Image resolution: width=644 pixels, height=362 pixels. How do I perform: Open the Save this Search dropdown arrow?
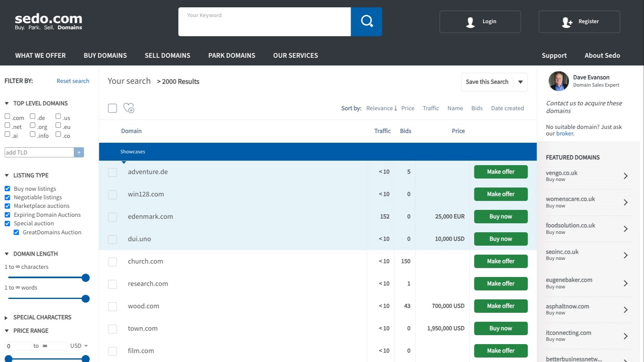click(x=520, y=82)
